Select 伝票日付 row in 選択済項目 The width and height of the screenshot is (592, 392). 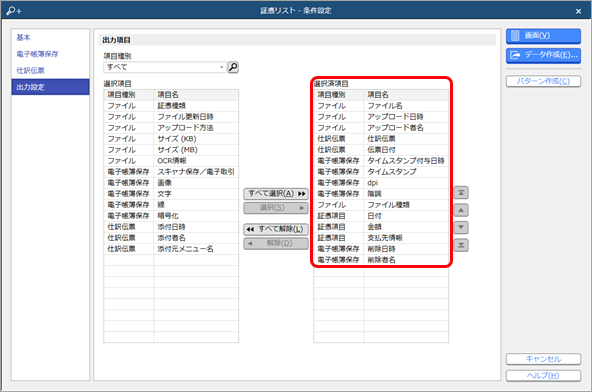pos(381,150)
